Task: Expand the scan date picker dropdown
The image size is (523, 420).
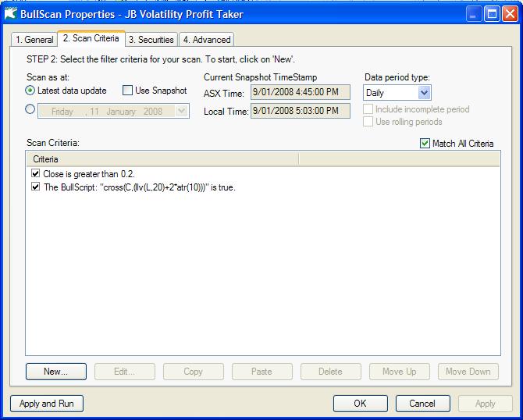Action: (182, 112)
